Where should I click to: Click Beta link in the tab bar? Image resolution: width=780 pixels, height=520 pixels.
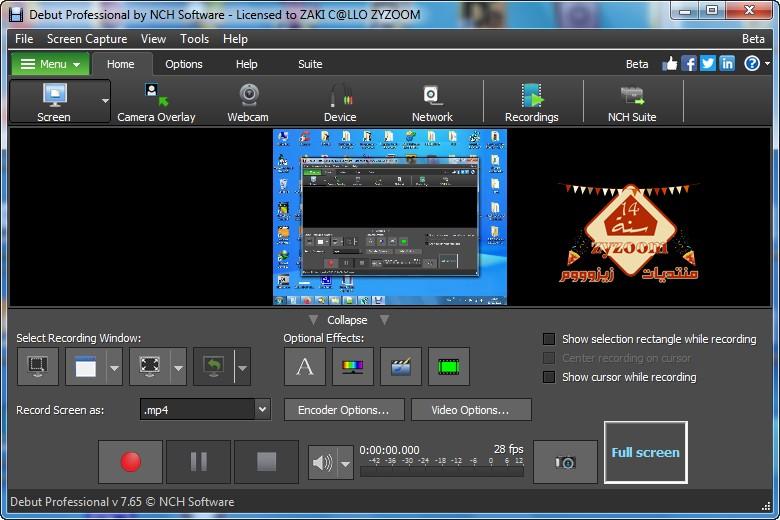pos(637,64)
